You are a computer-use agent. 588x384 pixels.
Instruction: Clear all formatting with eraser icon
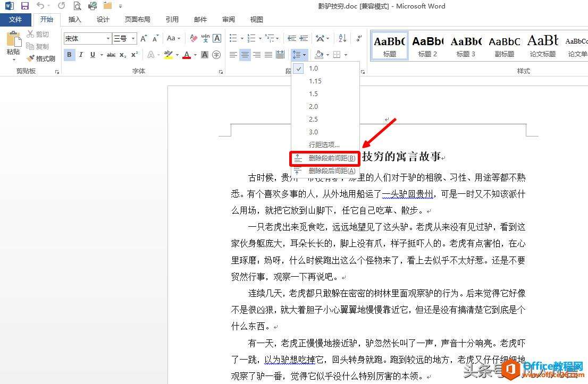193,38
